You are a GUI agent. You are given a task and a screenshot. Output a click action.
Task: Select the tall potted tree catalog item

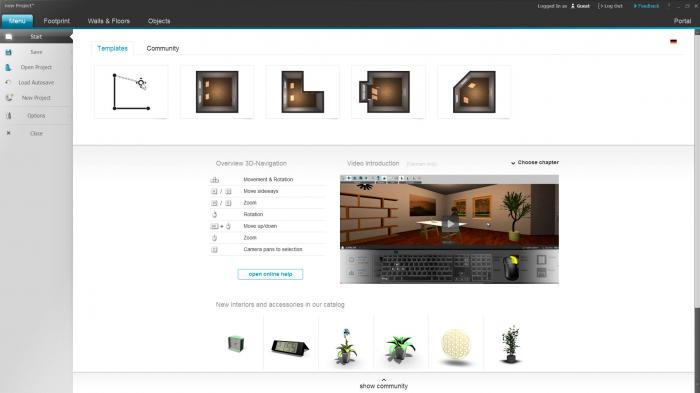[511, 344]
